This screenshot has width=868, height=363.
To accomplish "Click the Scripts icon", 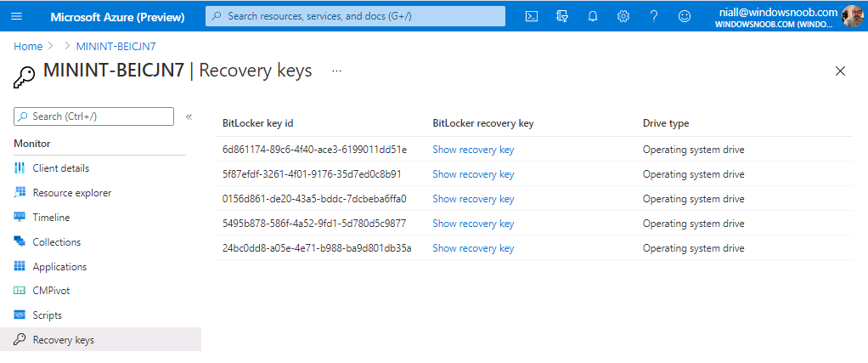I will pos(20,315).
